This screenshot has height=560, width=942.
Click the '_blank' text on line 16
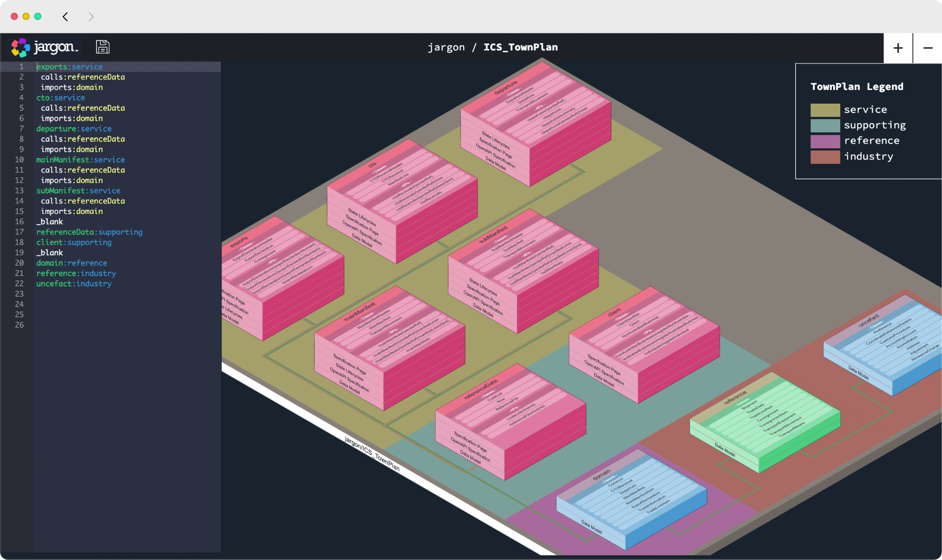coord(49,222)
